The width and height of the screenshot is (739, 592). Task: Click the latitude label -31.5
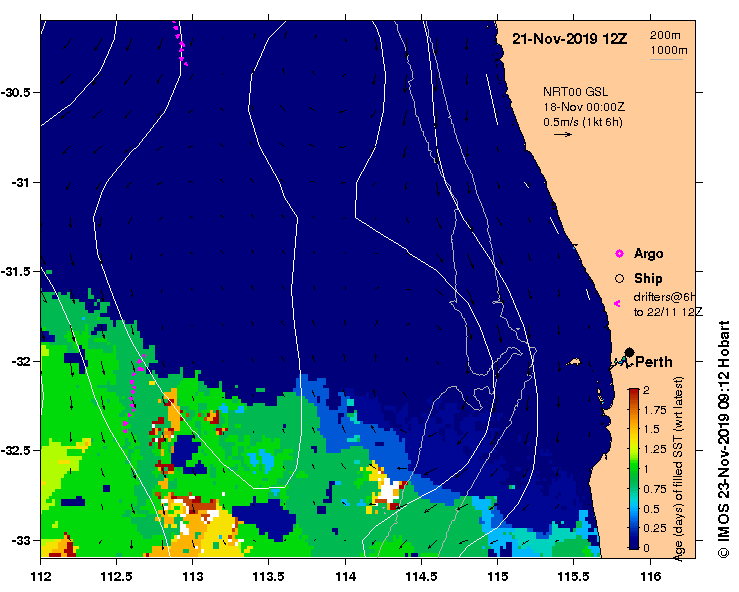point(16,272)
